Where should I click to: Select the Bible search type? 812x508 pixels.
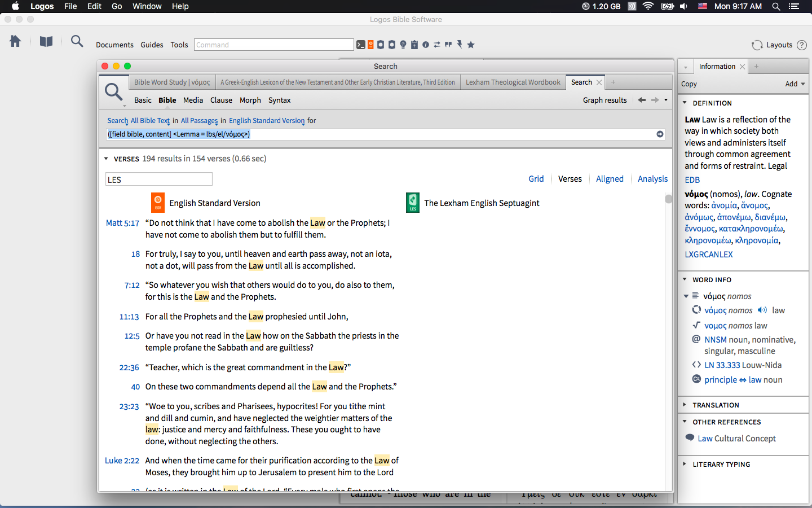tap(167, 100)
